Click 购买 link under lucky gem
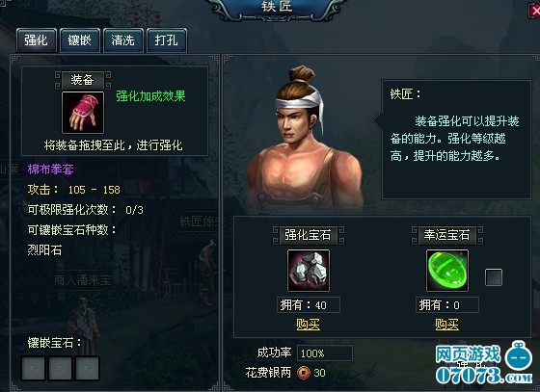 (447, 325)
